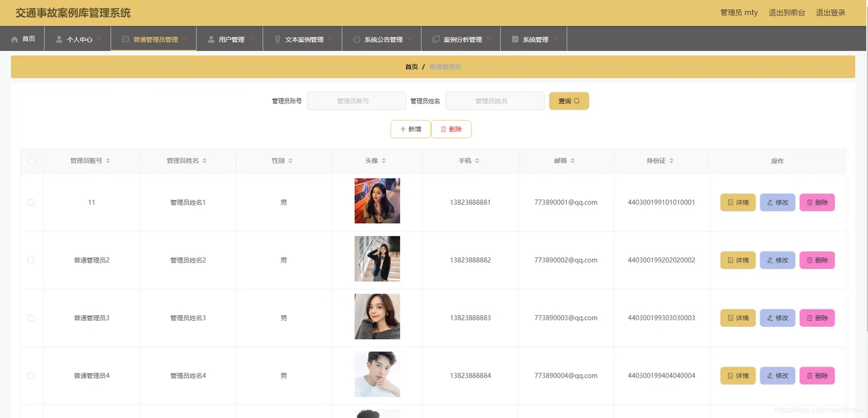Open the 系统公告管理 menu label

384,40
